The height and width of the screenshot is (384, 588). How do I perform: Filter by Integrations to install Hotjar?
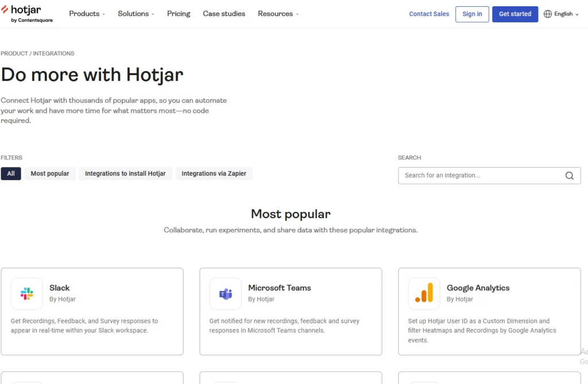click(125, 173)
